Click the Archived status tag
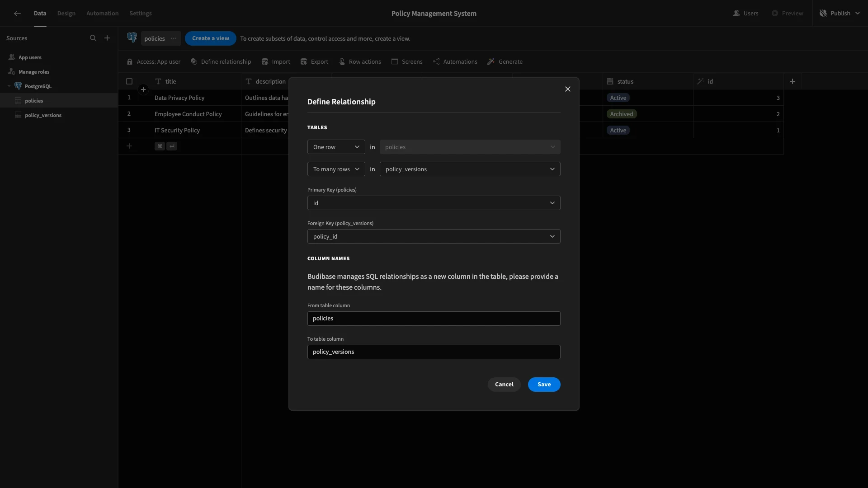The height and width of the screenshot is (488, 868). point(622,114)
